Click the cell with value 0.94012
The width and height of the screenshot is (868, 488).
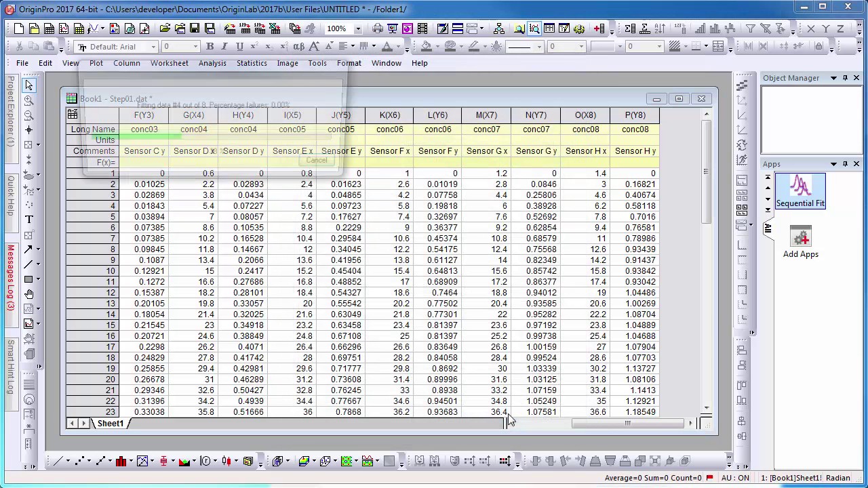click(536, 293)
